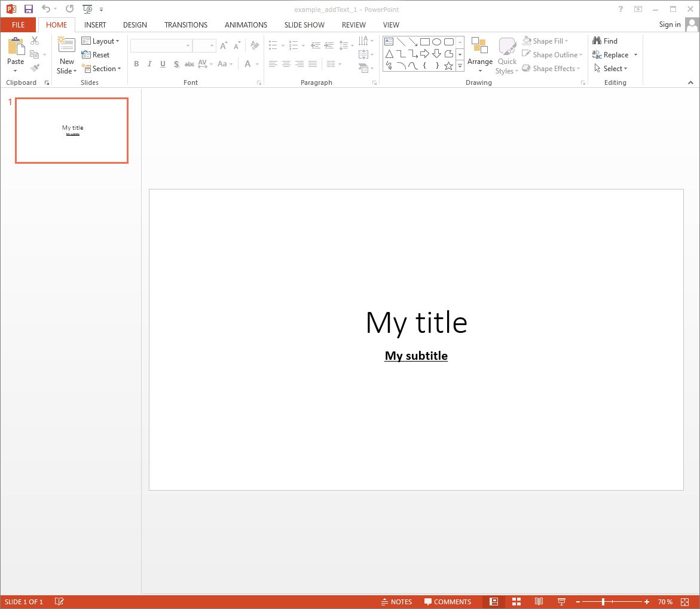The width and height of the screenshot is (700, 609).
Task: Click the 'My subtitle' text on slide
Action: (x=416, y=356)
